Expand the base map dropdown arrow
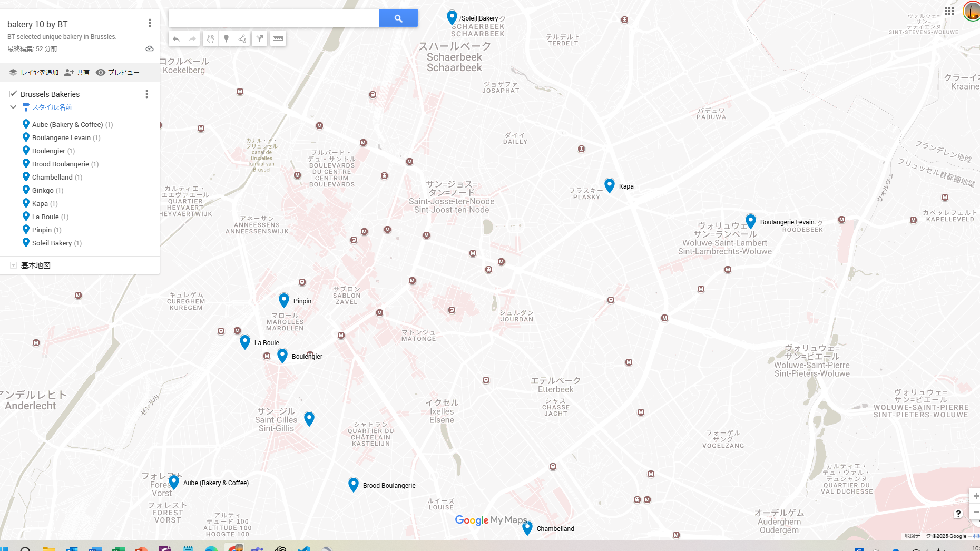Screen dimensions: 980x551 tap(13, 265)
